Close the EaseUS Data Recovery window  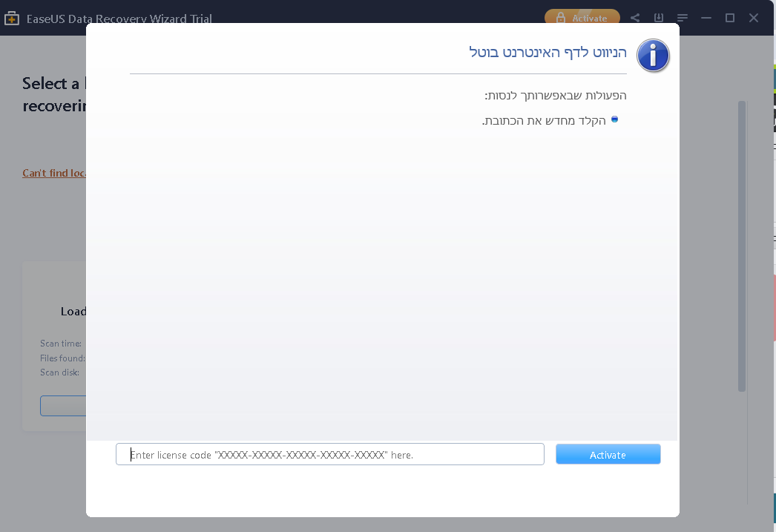click(x=753, y=18)
